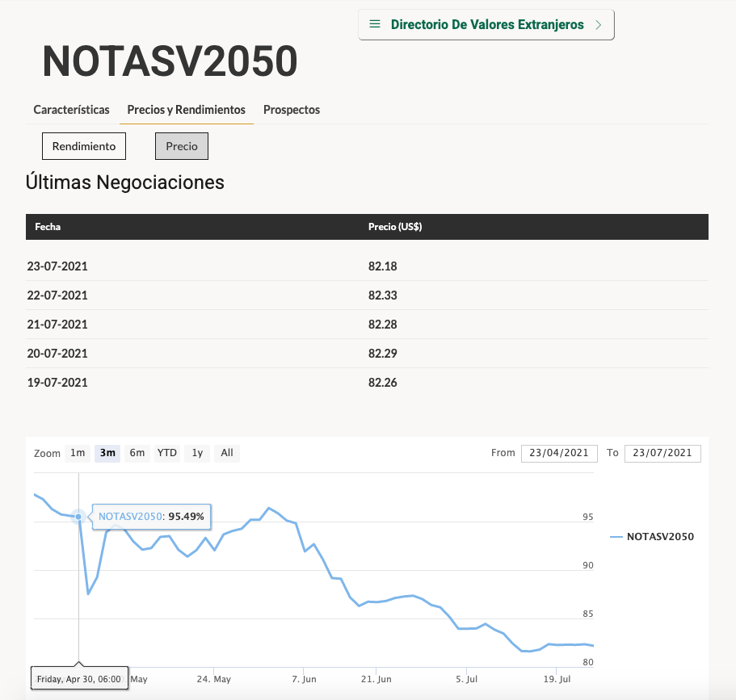Viewport: 736px width, 700px height.
Task: Show the Rendimiento chart view
Action: click(x=84, y=146)
